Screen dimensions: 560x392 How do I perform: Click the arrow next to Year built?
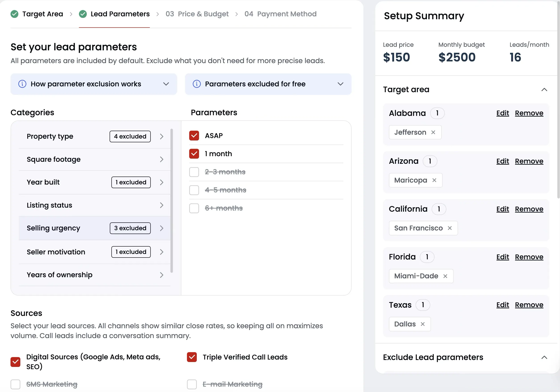[x=161, y=182]
